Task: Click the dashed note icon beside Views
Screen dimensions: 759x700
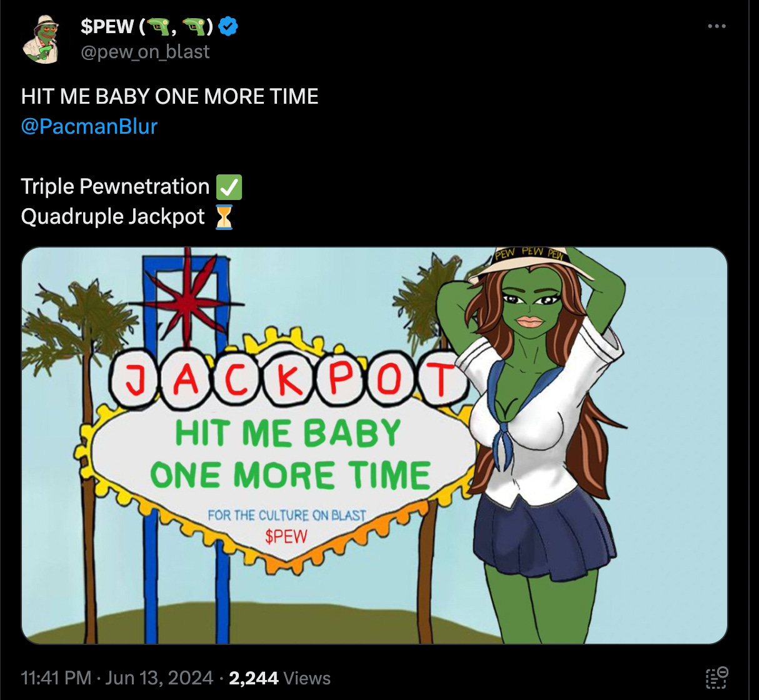Action: (717, 677)
